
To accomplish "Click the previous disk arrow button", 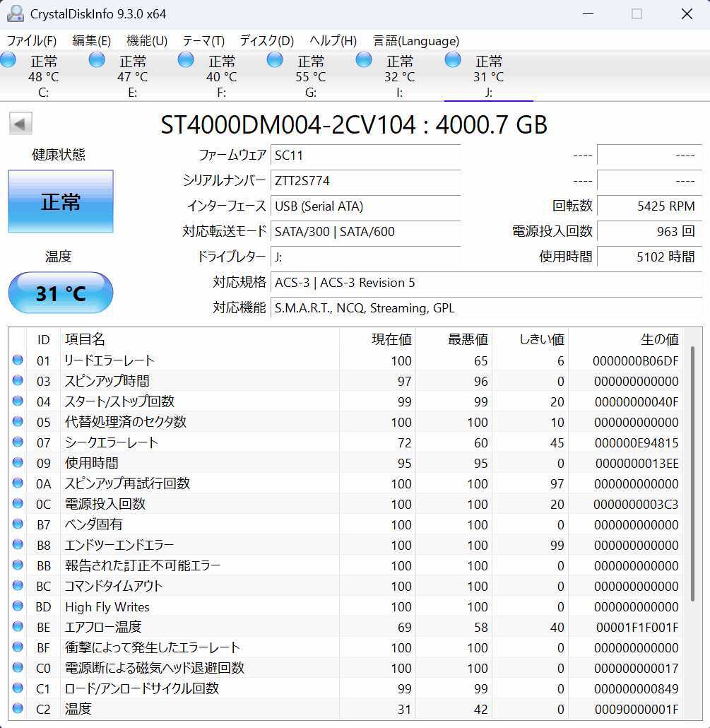I will (x=20, y=124).
